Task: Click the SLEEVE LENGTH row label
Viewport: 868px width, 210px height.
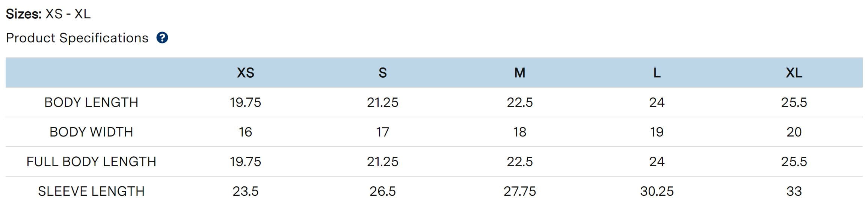Action: tap(91, 191)
